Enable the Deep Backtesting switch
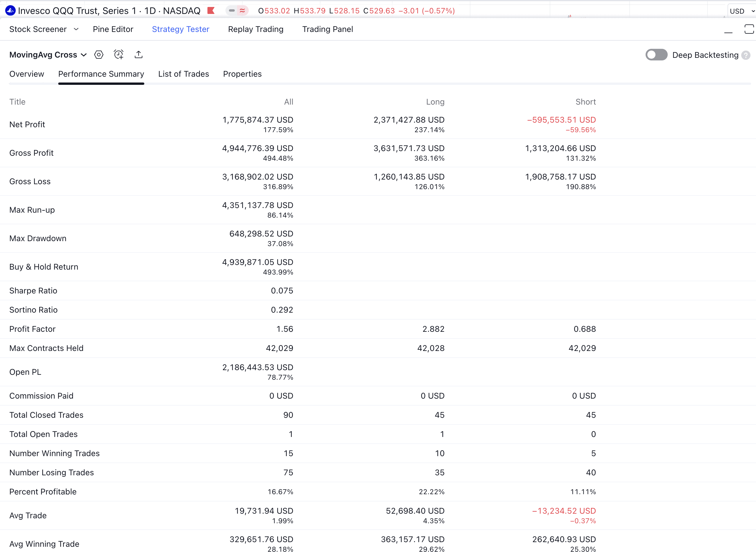Screen dimensions: 756x552 [x=656, y=55]
